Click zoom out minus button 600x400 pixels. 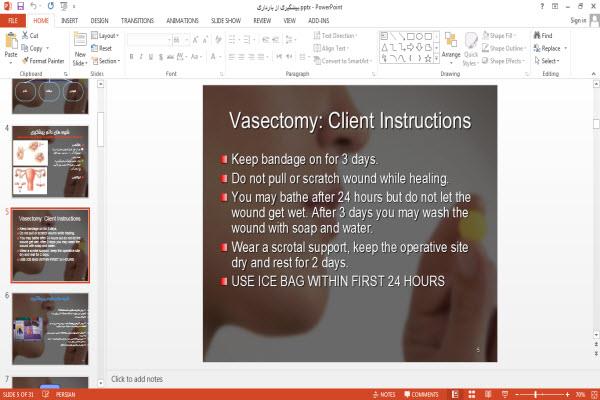(x=517, y=394)
